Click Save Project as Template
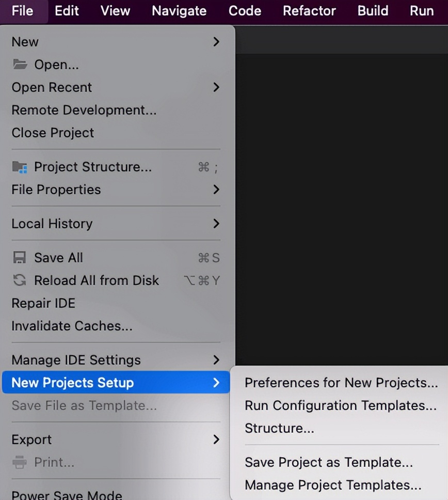This screenshot has width=448, height=500. click(328, 462)
